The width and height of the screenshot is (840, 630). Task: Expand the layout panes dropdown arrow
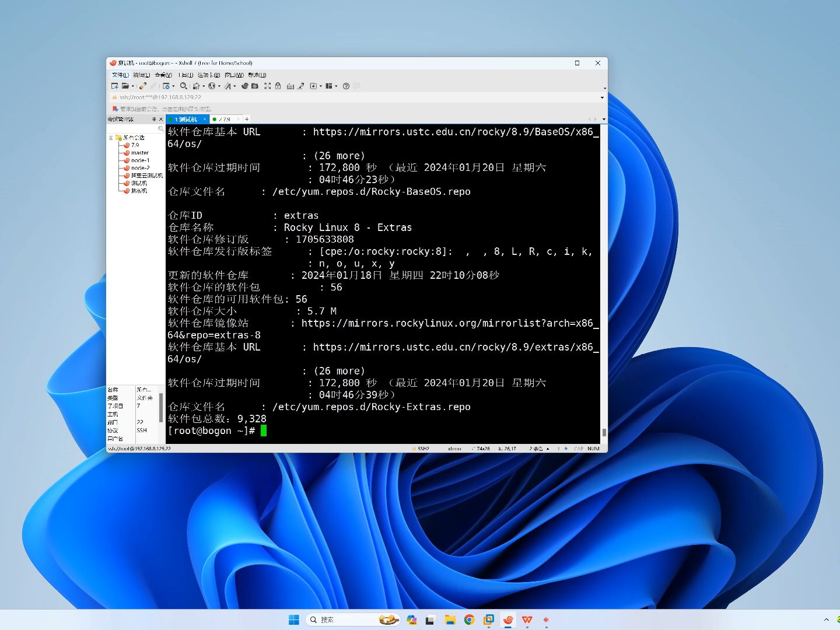click(x=336, y=86)
